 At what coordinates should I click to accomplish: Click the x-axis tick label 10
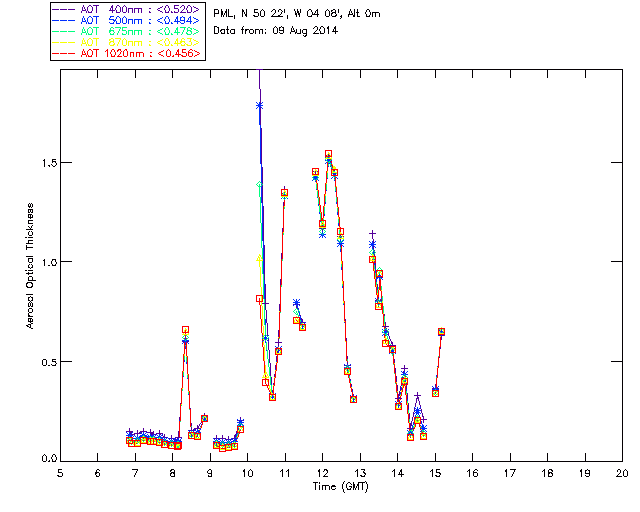point(247,473)
